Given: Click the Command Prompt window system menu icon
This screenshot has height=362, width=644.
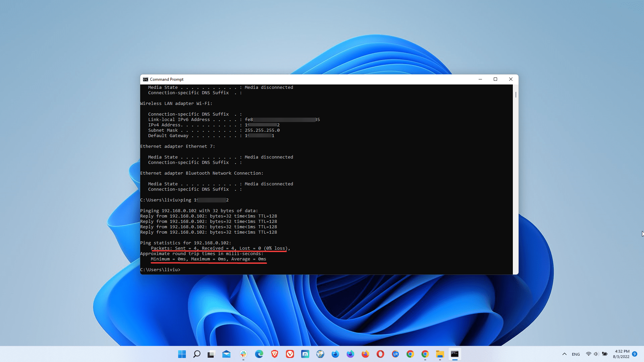Looking at the screenshot, I should tap(145, 79).
